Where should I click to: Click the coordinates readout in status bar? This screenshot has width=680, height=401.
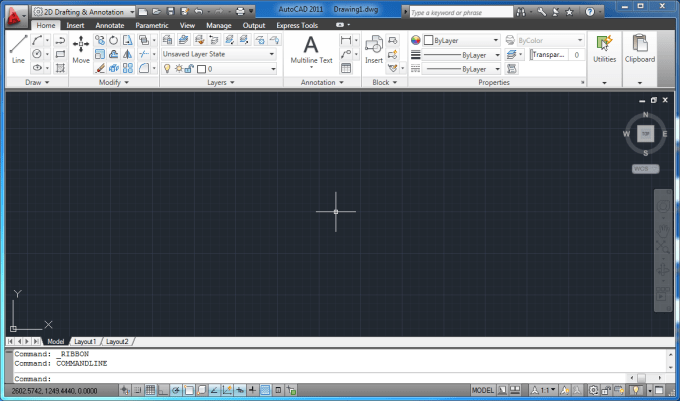pyautogui.click(x=54, y=391)
